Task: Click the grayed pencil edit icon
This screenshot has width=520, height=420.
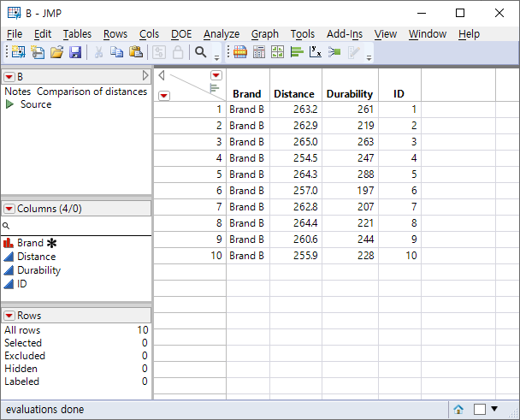Action: tap(353, 52)
